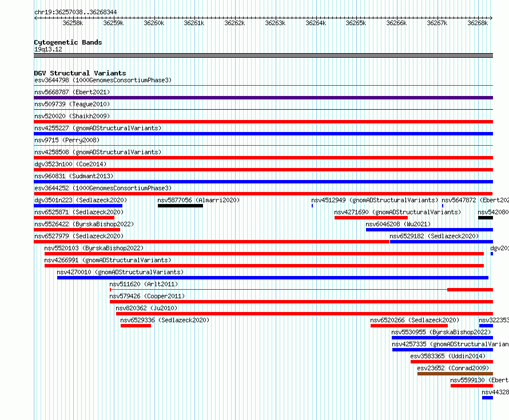
Task: Open nsv4266991 gnomADStructuralVariants variant
Action: click(x=108, y=260)
